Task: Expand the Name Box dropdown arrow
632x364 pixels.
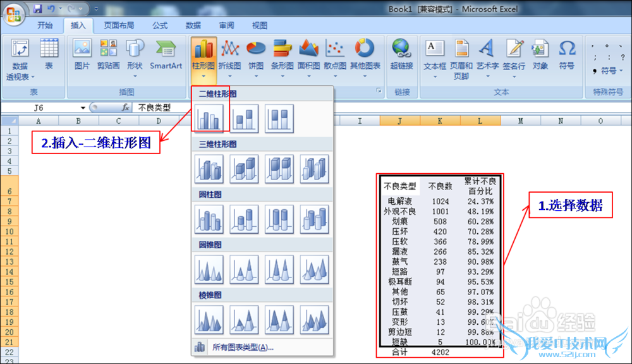Action: pos(83,107)
